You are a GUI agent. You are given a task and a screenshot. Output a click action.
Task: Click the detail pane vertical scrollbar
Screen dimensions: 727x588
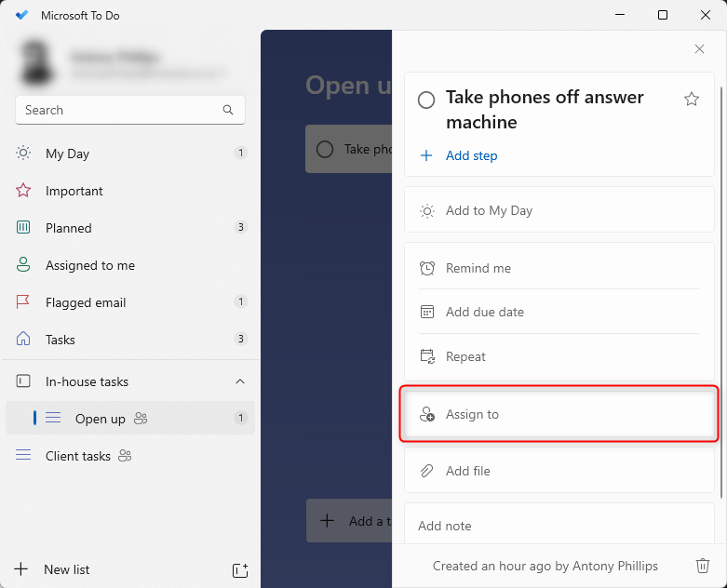click(720, 279)
